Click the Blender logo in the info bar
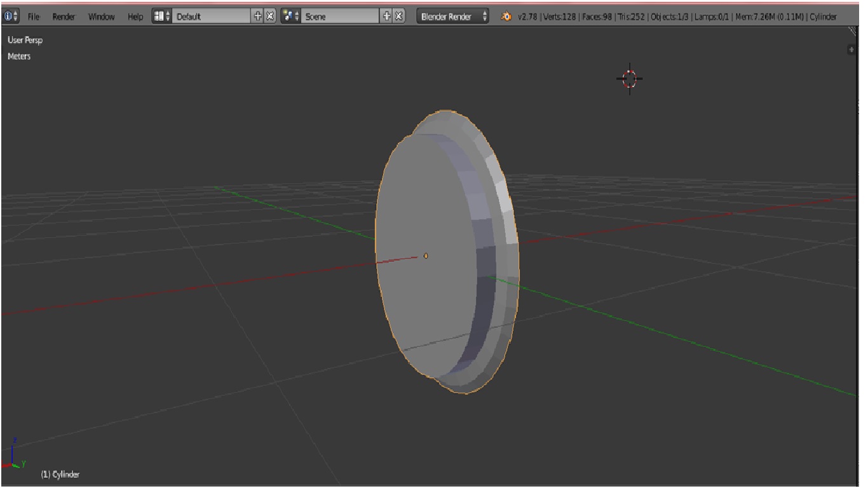The image size is (868, 488). pos(506,17)
